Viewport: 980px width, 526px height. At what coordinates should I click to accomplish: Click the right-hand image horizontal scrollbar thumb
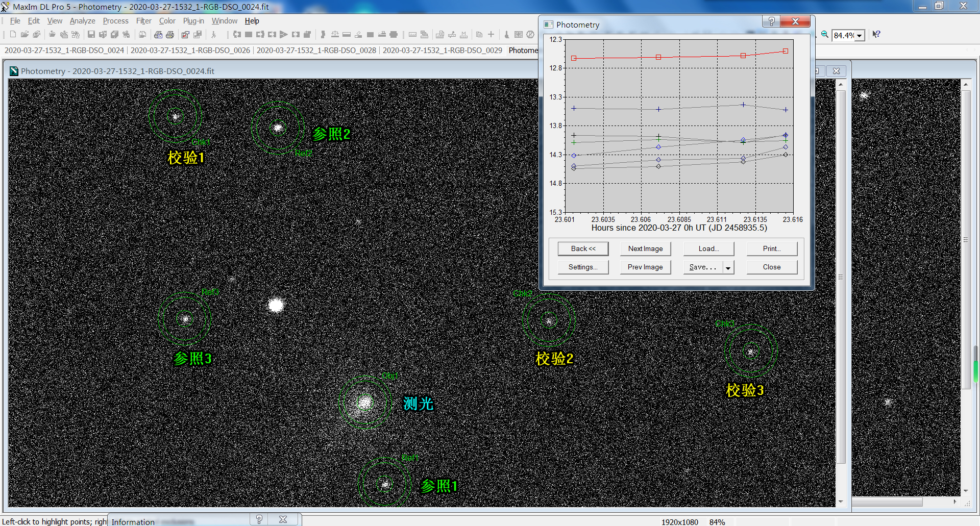887,502
